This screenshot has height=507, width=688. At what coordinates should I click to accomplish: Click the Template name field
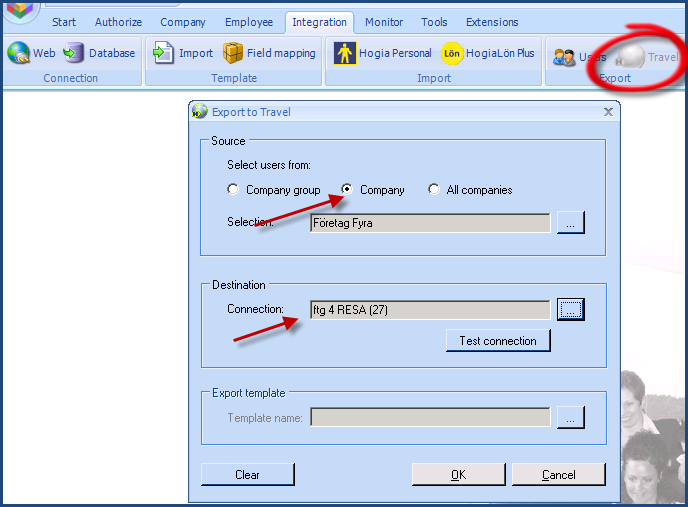(x=430, y=417)
